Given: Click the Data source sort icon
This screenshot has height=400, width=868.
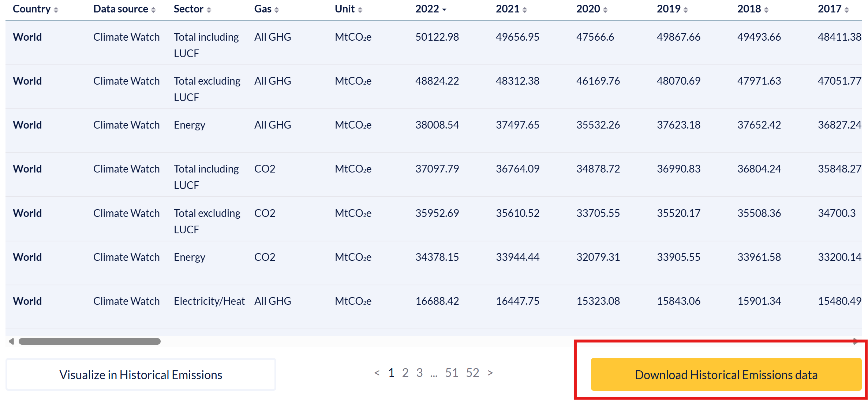Looking at the screenshot, I should pyautogui.click(x=153, y=10).
